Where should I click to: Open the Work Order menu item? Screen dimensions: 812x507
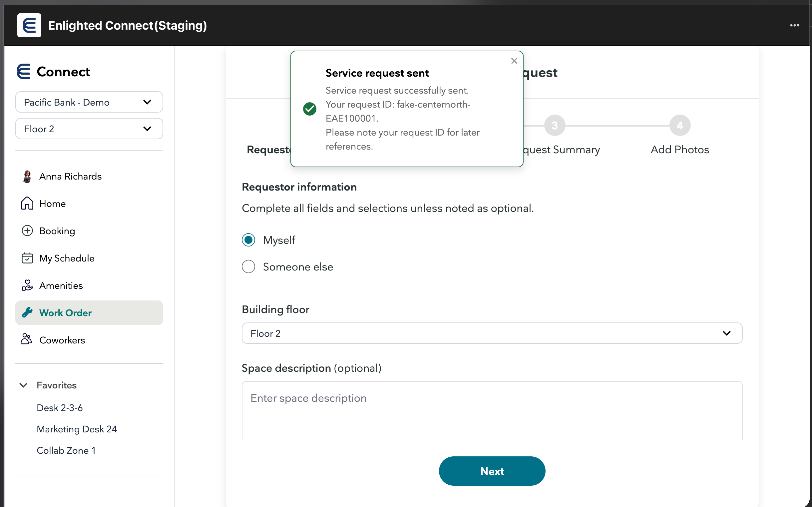(89, 312)
